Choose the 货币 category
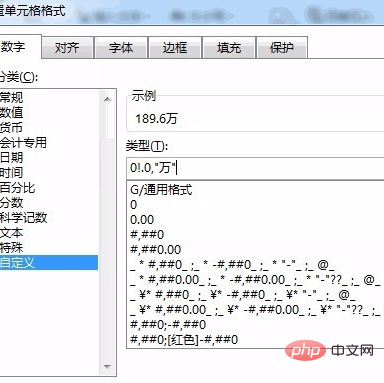The image size is (384, 383). [x=49, y=128]
